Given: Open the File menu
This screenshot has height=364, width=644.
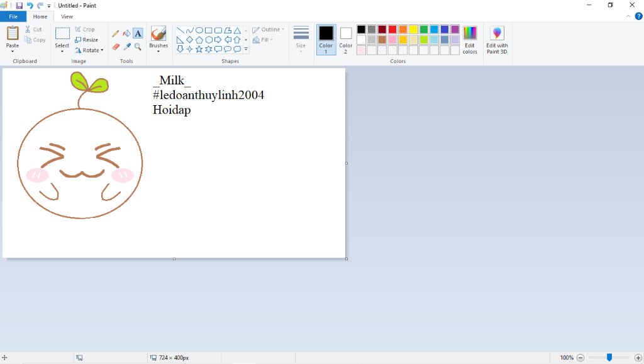Looking at the screenshot, I should (x=13, y=16).
